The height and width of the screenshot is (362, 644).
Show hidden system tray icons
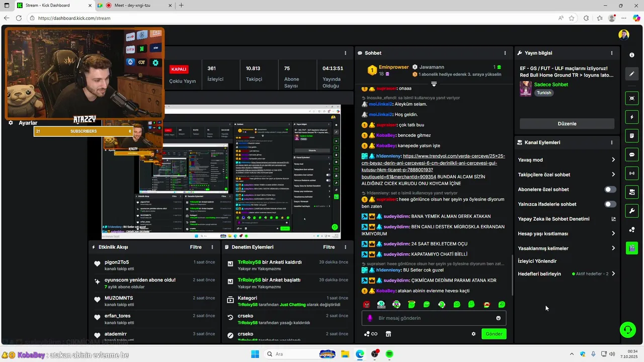[572, 354]
